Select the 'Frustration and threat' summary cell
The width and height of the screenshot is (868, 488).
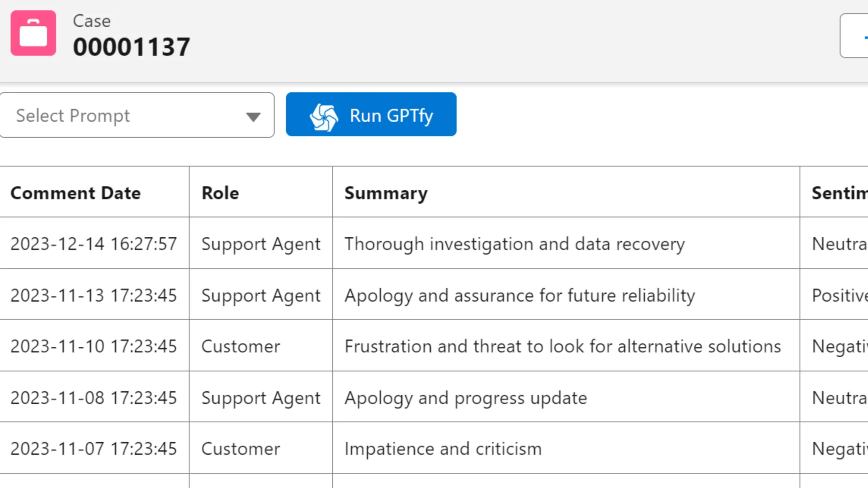562,347
